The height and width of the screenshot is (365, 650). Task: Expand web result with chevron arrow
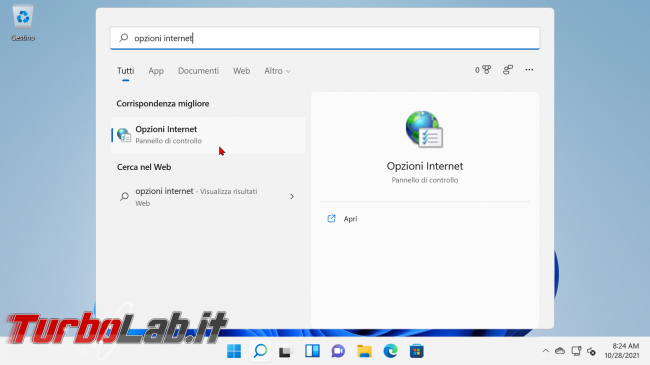click(x=292, y=197)
